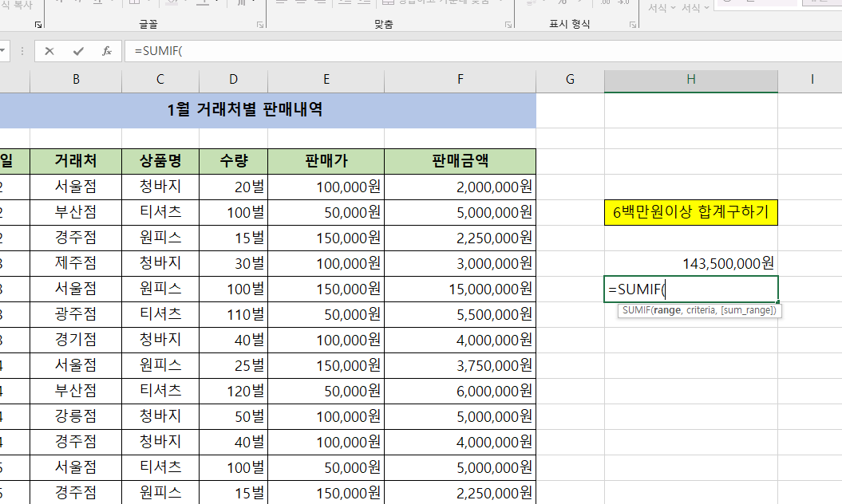Select column G header
Viewport: 842px width, 504px height.
pyautogui.click(x=570, y=80)
